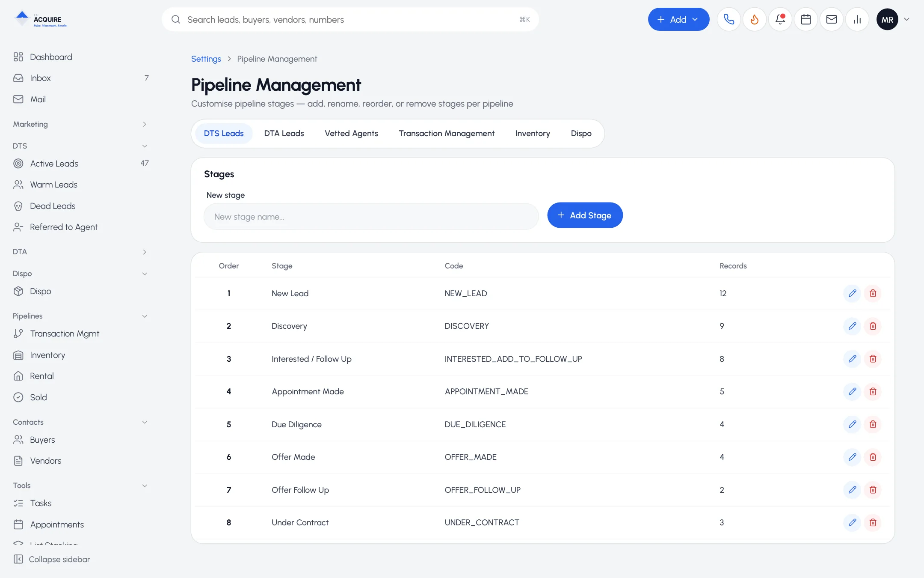The image size is (924, 578).
Task: Edit the New Lead stage
Action: [852, 293]
